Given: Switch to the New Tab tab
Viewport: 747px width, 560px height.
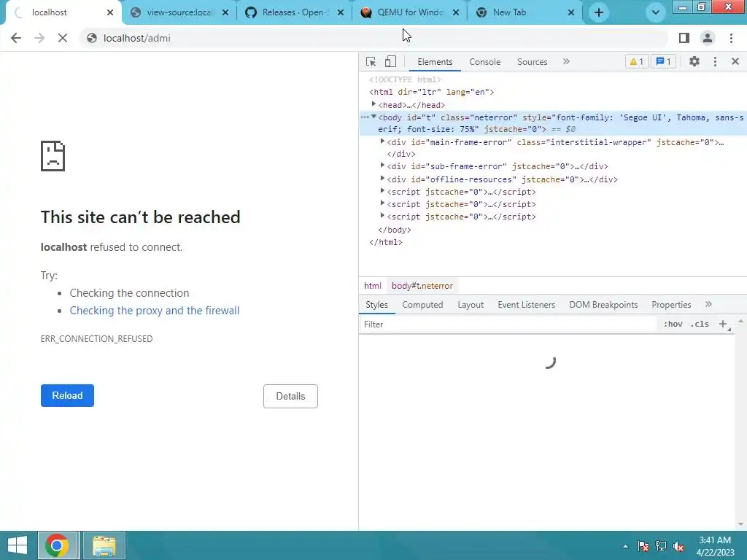Looking at the screenshot, I should [x=525, y=12].
